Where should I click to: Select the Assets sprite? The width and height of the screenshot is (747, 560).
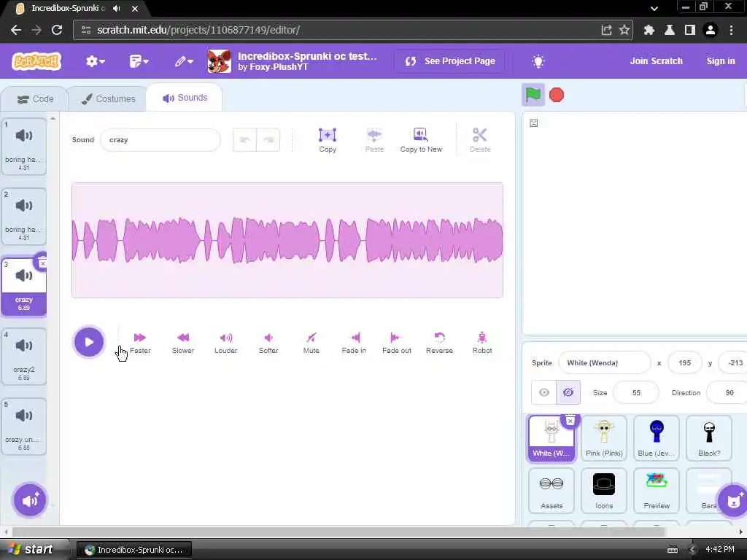tap(551, 490)
